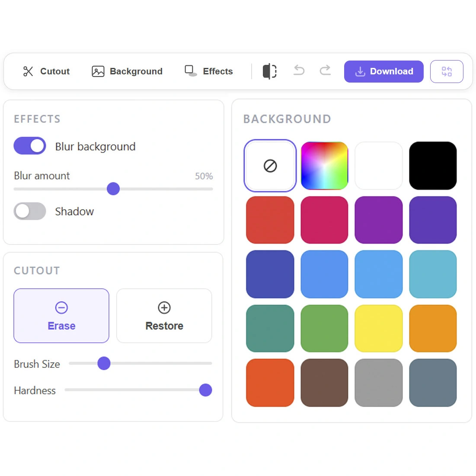Screen dimensions: 476x476
Task: Choose the slate blue-gray background swatch
Action: 433,383
